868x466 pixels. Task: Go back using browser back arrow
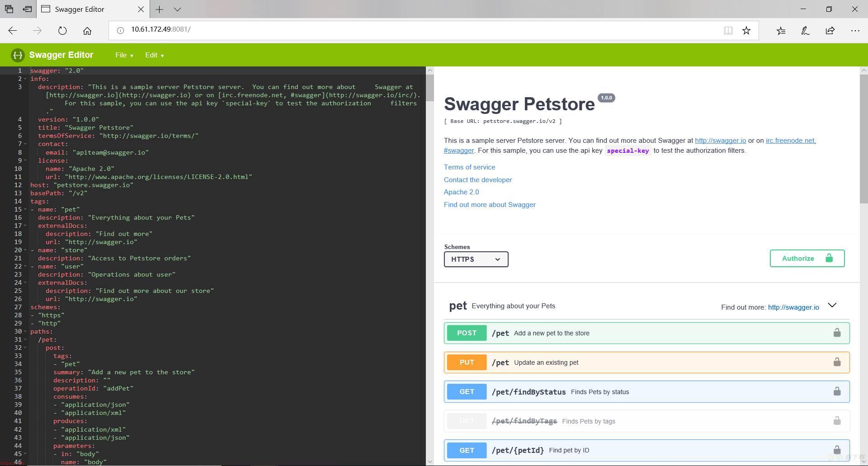click(x=13, y=30)
